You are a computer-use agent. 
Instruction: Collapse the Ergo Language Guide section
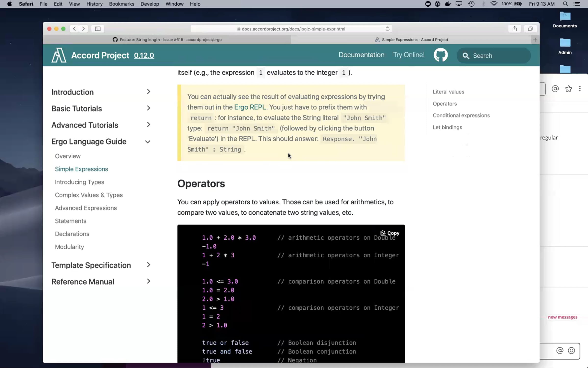point(148,142)
